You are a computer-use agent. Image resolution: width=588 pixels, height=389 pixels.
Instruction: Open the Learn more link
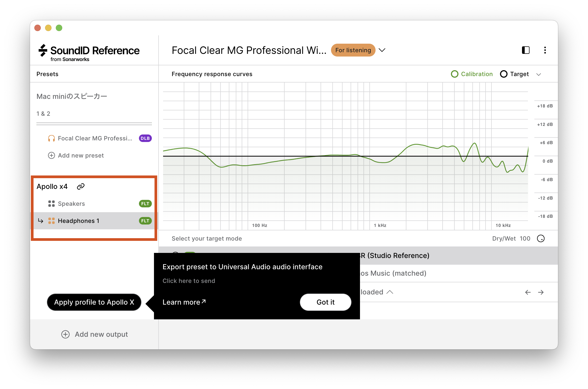(x=184, y=302)
